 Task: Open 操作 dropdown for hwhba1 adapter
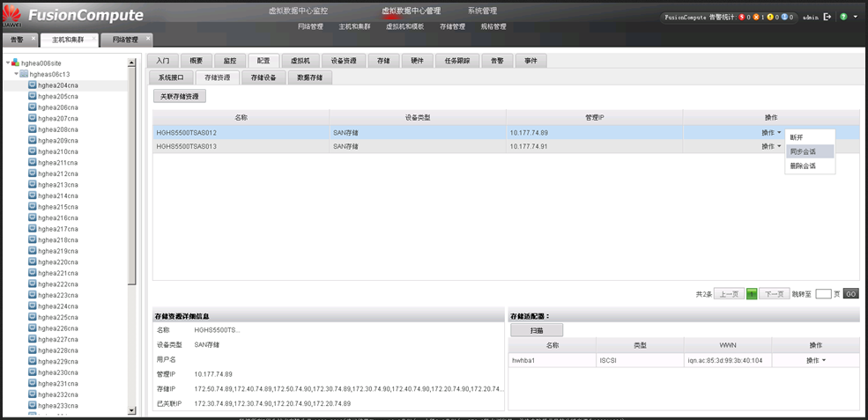tap(815, 360)
